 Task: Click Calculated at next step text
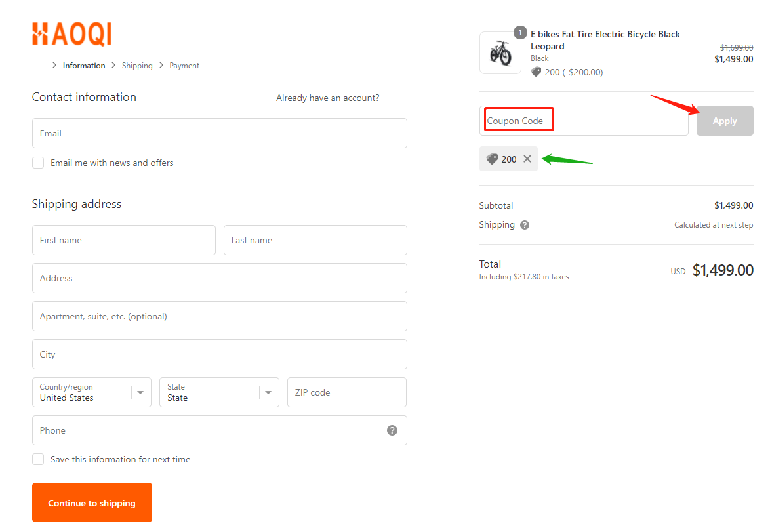point(714,225)
